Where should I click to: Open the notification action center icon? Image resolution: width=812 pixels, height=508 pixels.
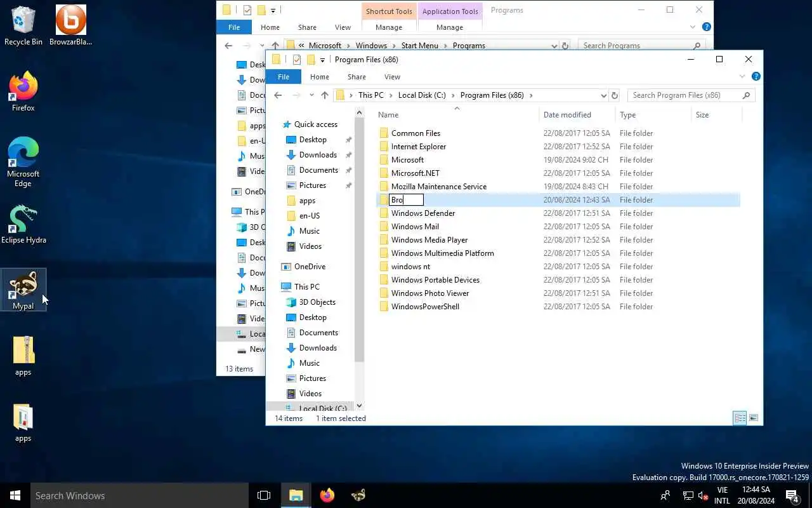[x=792, y=495]
